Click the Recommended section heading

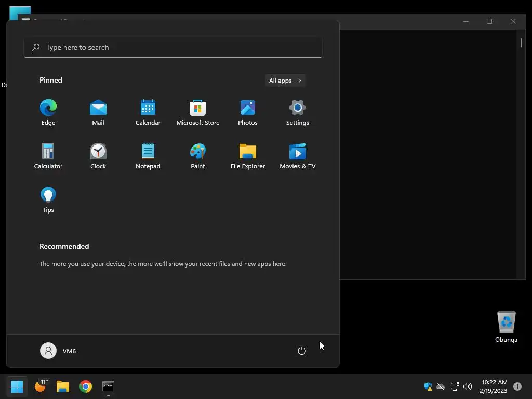pos(64,246)
